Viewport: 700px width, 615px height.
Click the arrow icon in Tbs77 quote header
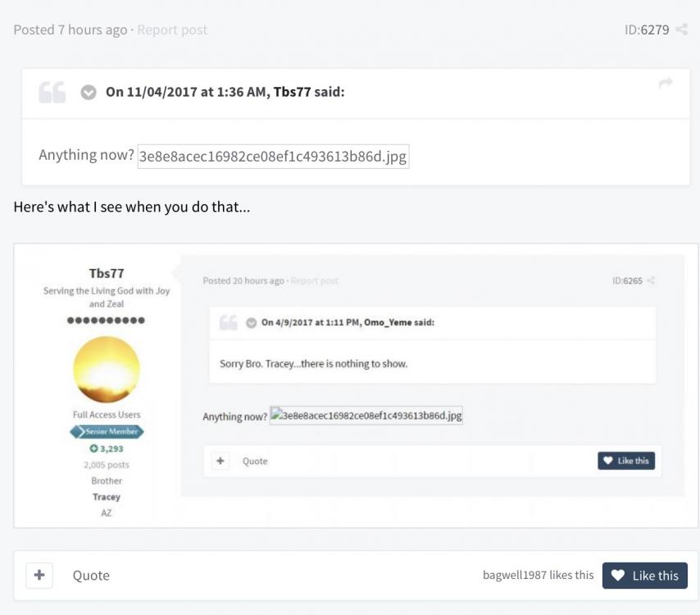pyautogui.click(x=665, y=84)
